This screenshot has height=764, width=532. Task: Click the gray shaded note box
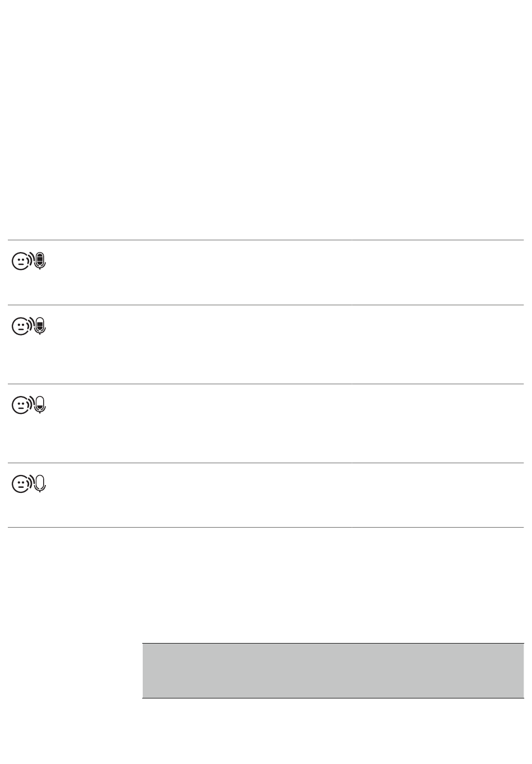(333, 670)
